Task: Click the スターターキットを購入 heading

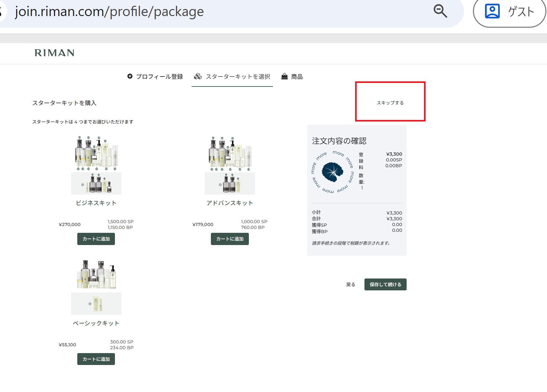Action: 64,103
